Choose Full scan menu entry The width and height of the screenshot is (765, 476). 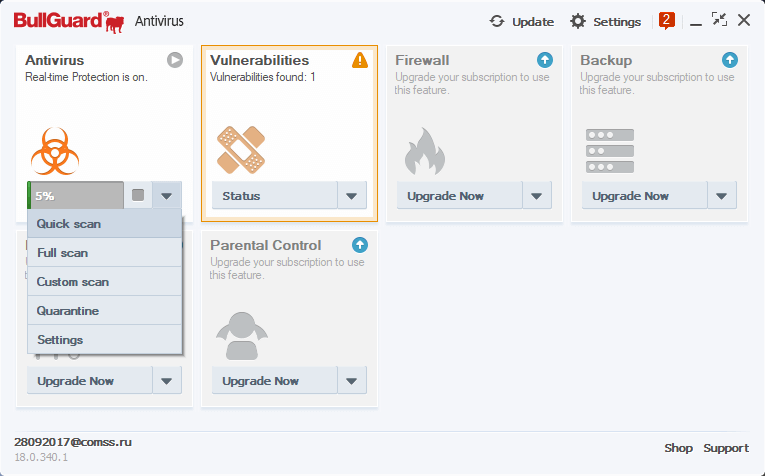point(63,253)
